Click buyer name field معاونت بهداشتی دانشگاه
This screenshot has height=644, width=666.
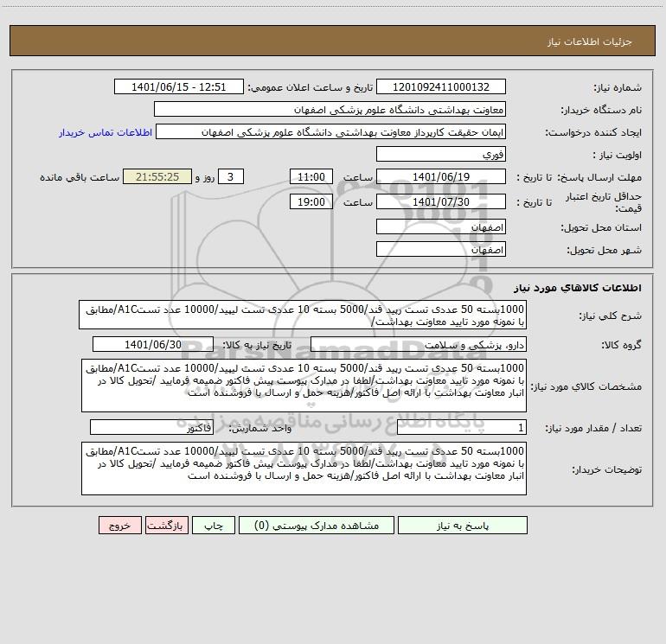point(330,110)
